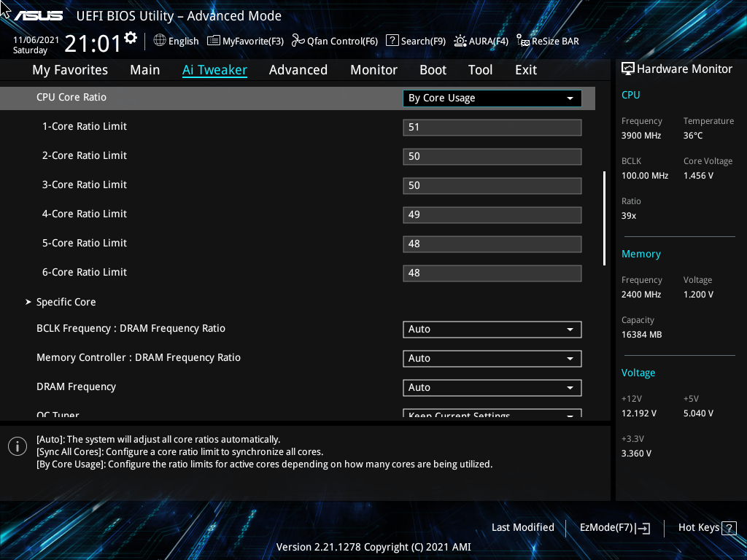Click the Hot Keys question mark icon

[729, 528]
